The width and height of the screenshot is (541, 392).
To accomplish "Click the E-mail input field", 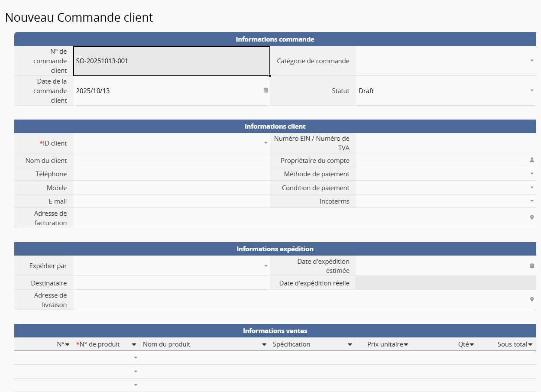I will pyautogui.click(x=172, y=201).
